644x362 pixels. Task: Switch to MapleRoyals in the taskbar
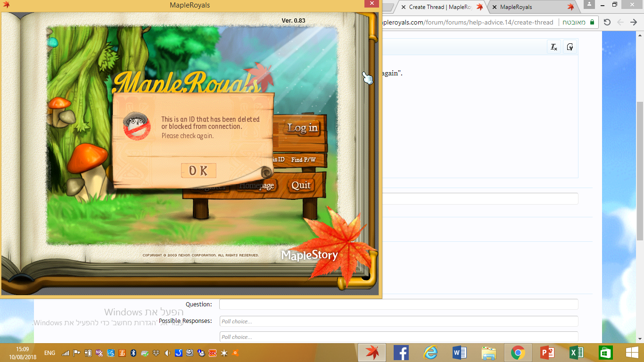[x=372, y=353]
